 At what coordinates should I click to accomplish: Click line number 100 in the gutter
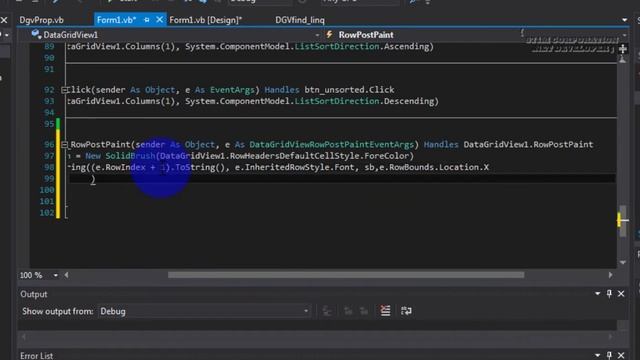click(47, 190)
